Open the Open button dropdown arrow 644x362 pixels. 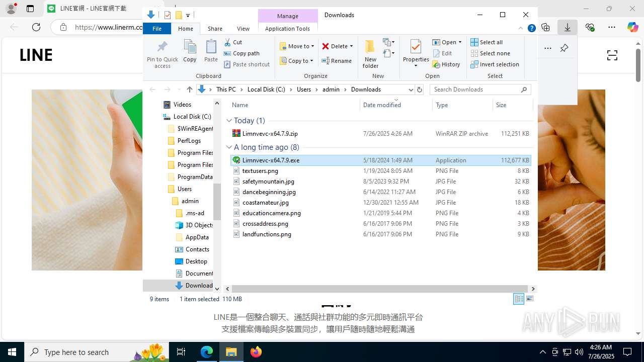460,42
